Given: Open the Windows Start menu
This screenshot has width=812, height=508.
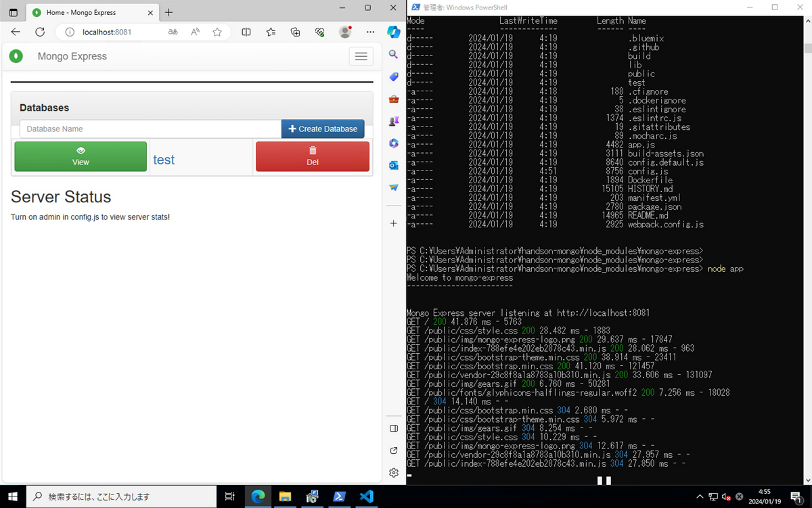Looking at the screenshot, I should [x=13, y=497].
